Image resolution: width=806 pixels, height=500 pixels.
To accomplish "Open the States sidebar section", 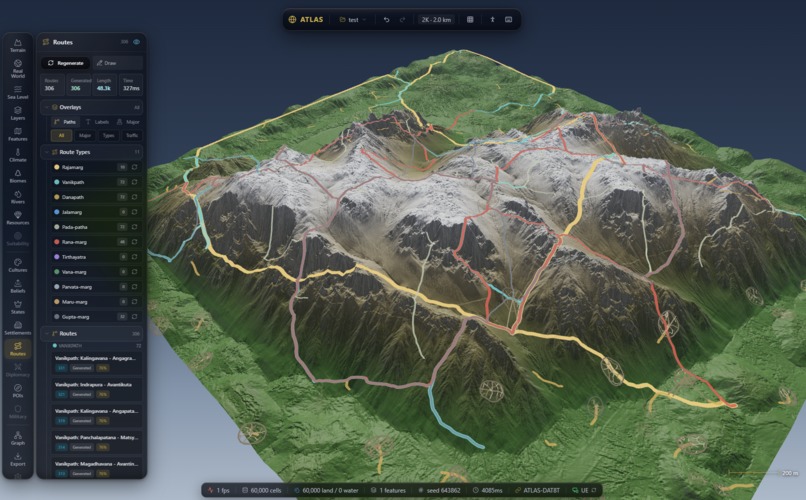I will point(17,307).
